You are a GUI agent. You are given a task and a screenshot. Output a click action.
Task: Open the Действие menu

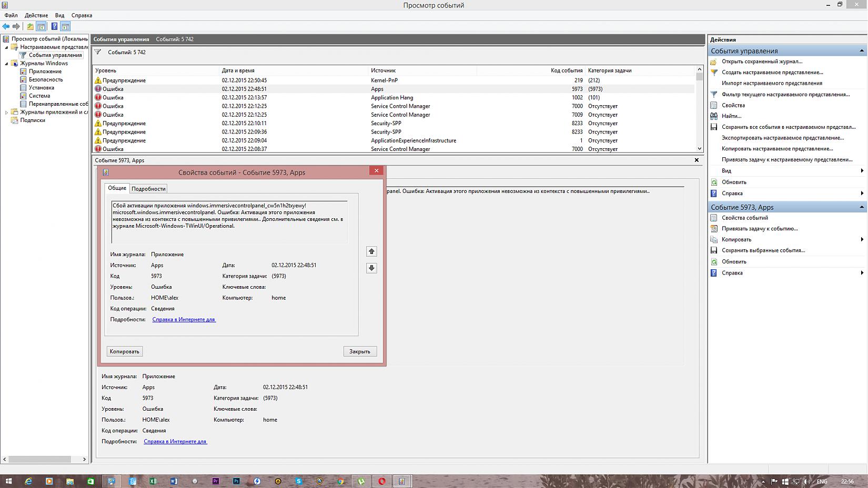[x=36, y=15]
